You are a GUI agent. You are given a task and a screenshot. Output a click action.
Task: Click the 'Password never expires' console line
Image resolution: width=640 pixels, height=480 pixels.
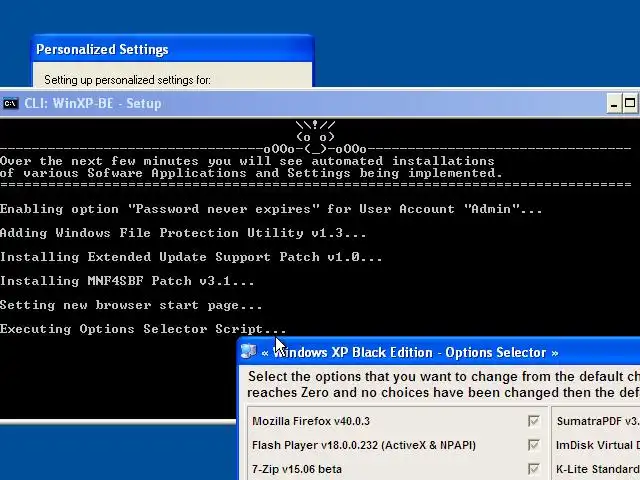(x=271, y=209)
